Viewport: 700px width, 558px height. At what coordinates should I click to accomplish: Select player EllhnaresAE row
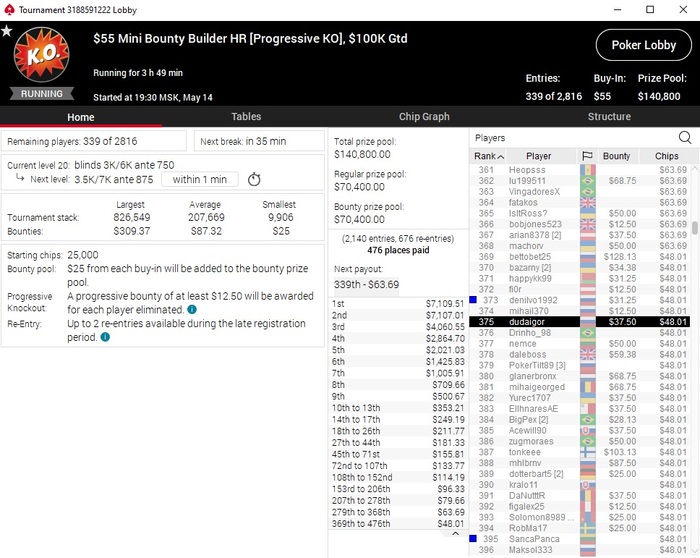[579, 408]
